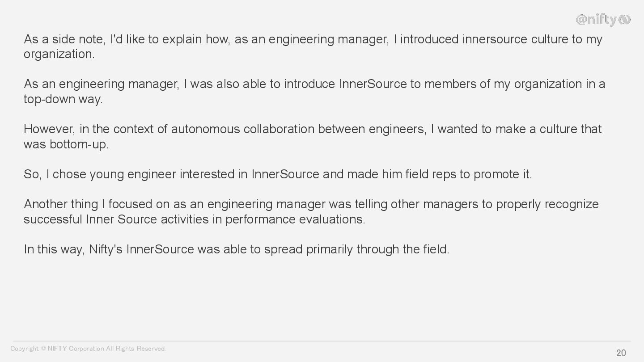Click the words "primarily through the field."

click(377, 249)
